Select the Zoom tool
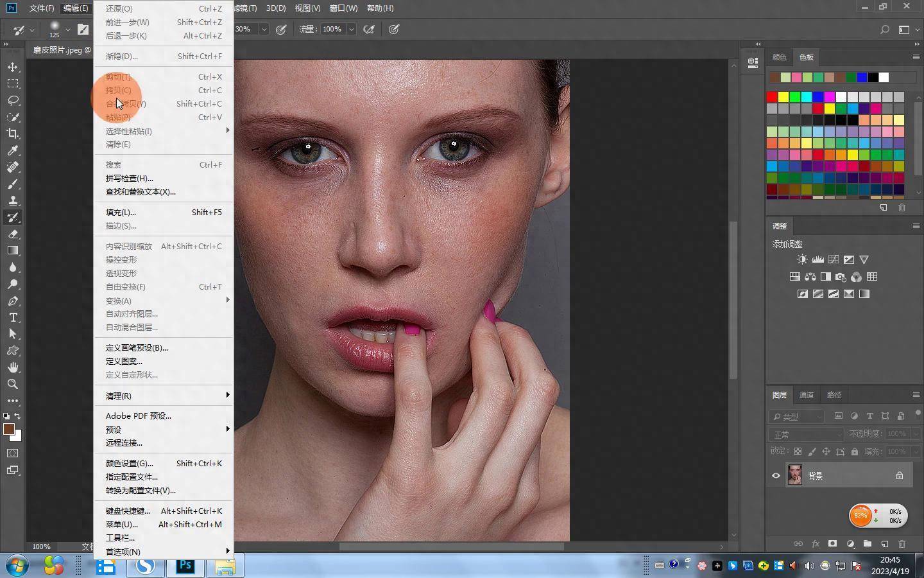The width and height of the screenshot is (924, 578). click(13, 384)
